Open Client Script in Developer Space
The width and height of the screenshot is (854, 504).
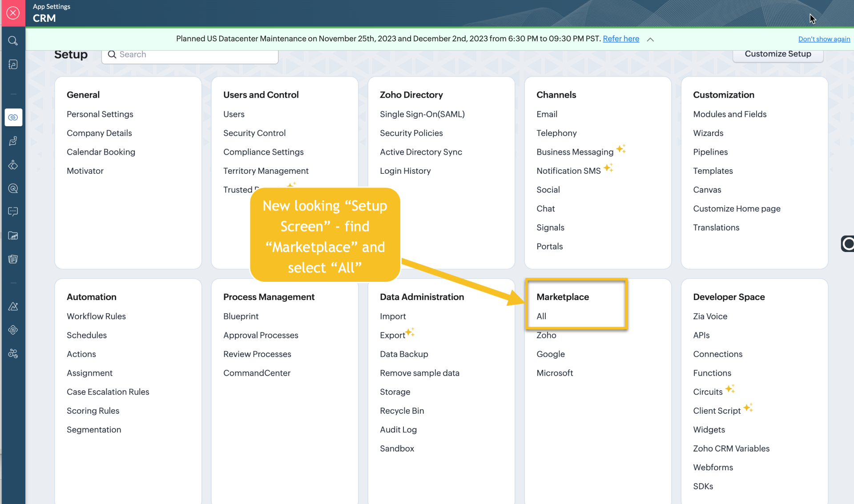pos(717,411)
